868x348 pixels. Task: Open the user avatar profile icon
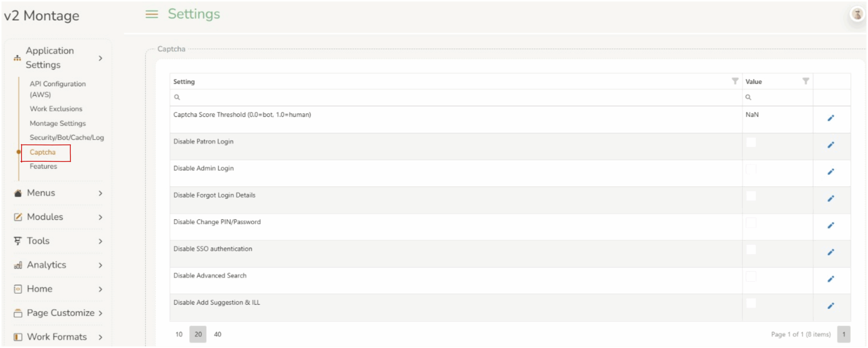[x=857, y=14]
